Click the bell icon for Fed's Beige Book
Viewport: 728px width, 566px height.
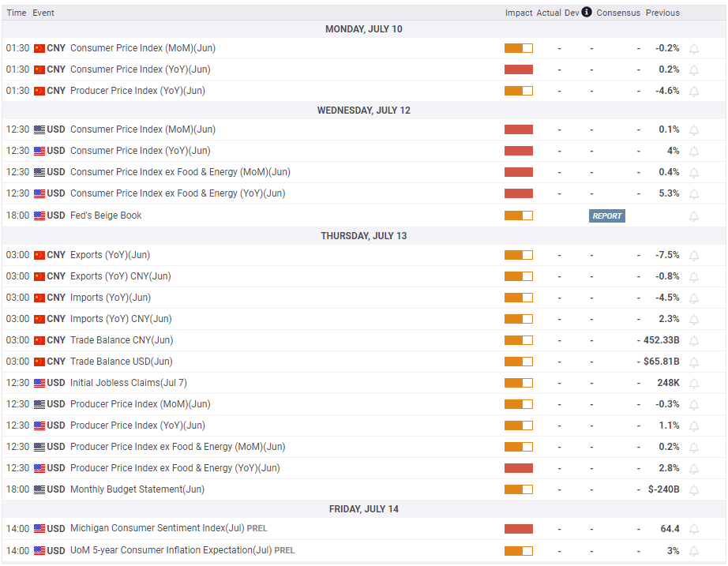click(694, 216)
